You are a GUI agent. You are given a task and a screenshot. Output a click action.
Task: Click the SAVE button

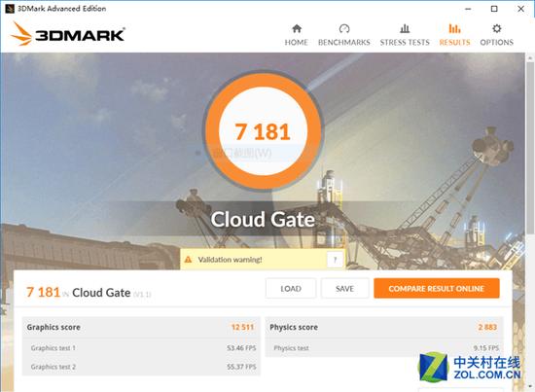pyautogui.click(x=344, y=289)
